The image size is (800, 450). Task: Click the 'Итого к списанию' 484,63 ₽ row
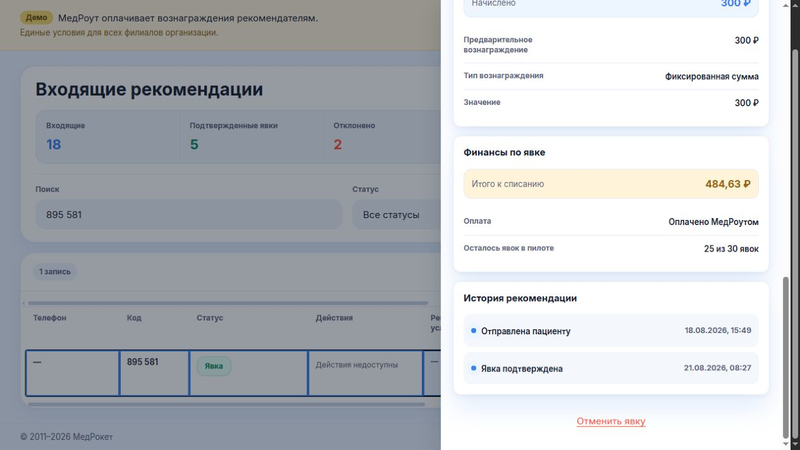coord(611,184)
